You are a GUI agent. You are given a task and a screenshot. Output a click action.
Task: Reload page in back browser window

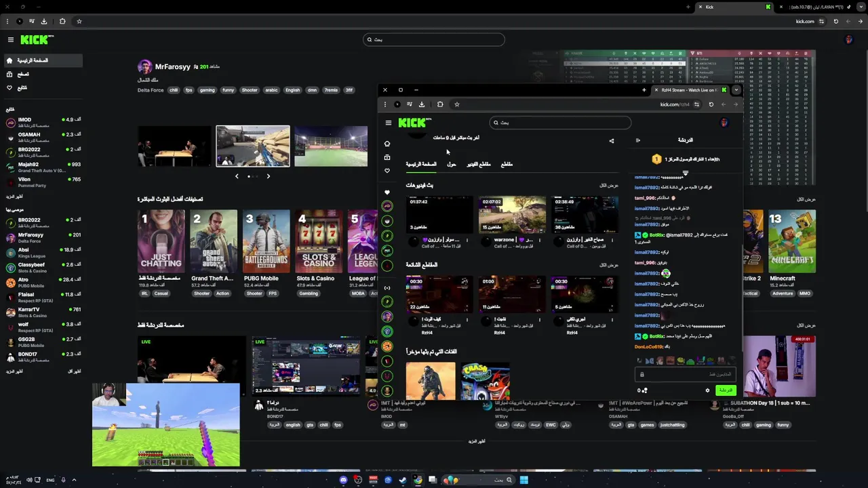[835, 21]
